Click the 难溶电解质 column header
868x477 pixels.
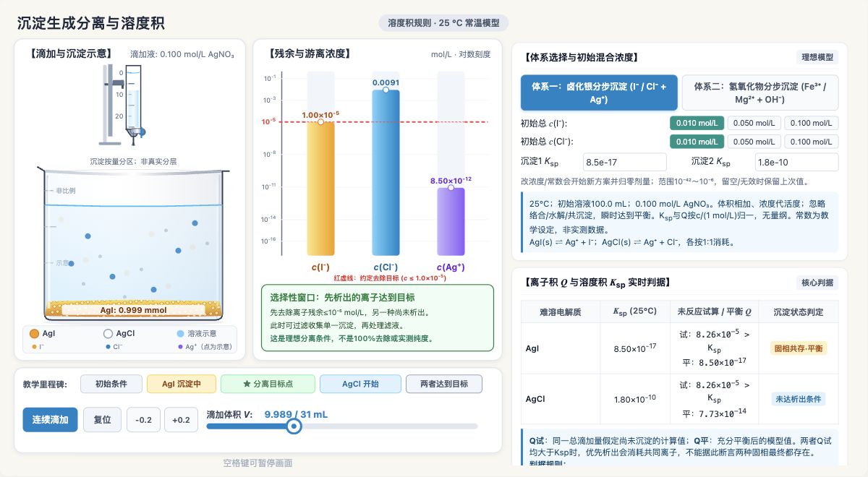pyautogui.click(x=561, y=311)
